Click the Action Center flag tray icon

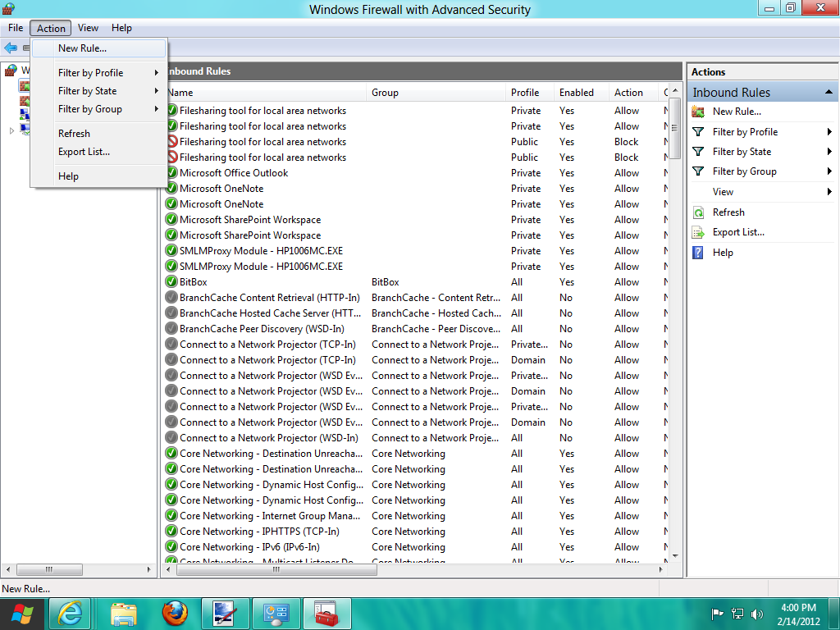pos(717,614)
